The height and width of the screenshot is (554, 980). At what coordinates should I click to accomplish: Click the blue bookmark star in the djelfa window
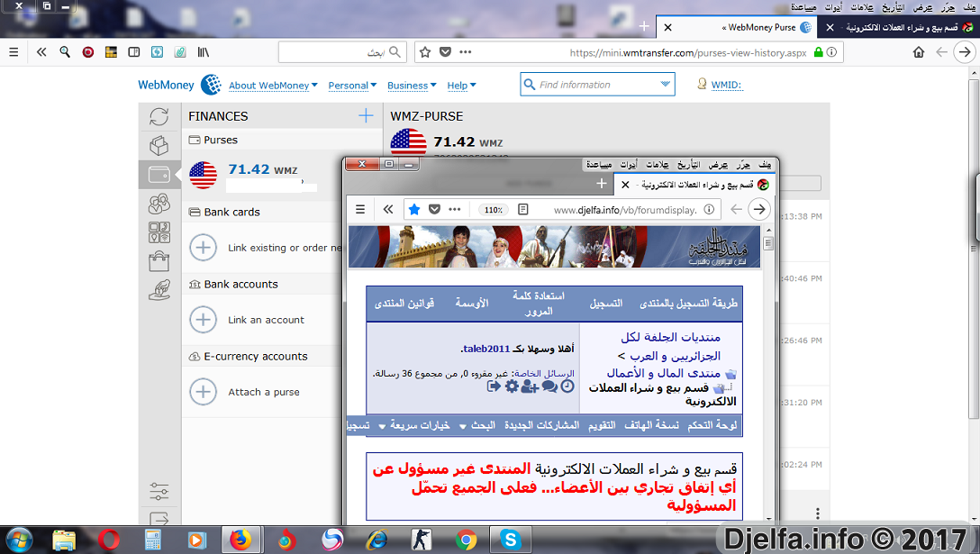413,210
